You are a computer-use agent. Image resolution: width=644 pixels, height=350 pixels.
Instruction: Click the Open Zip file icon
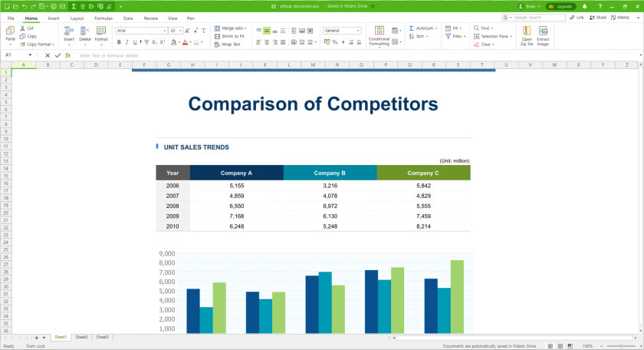[527, 31]
